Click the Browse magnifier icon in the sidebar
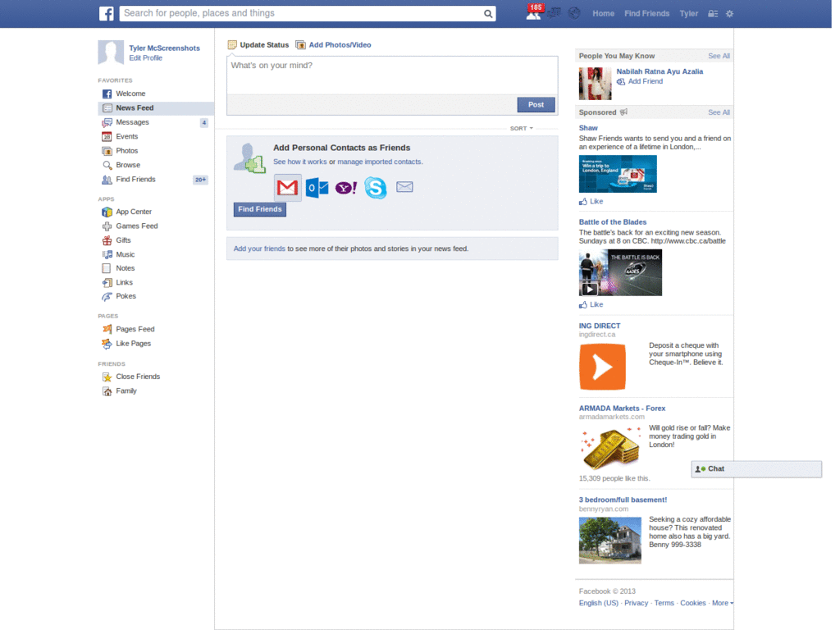The image size is (840, 630). [107, 165]
